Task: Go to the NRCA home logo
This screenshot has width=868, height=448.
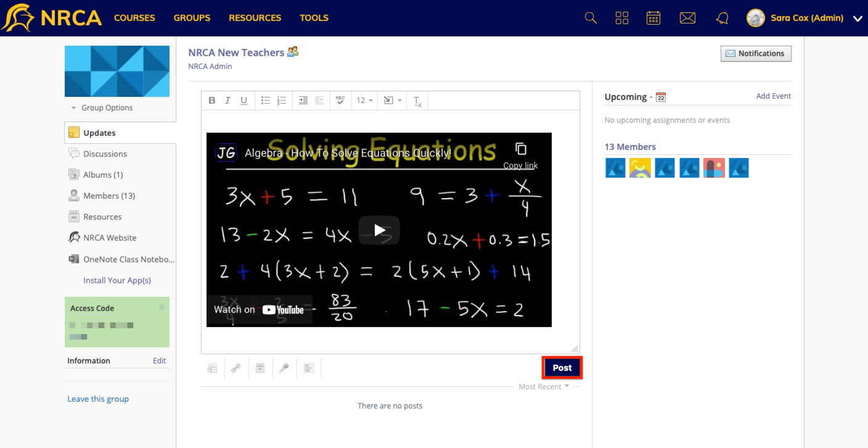Action: point(51,18)
